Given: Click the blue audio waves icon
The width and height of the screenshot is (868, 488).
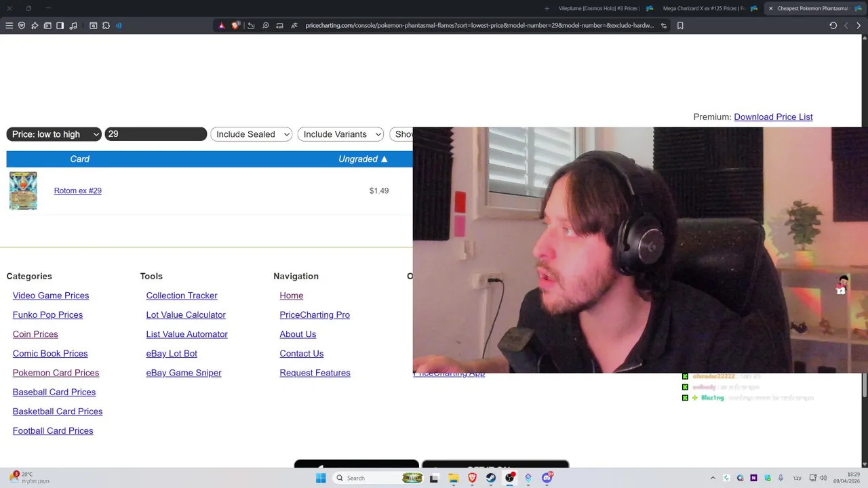Looking at the screenshot, I should tap(119, 26).
